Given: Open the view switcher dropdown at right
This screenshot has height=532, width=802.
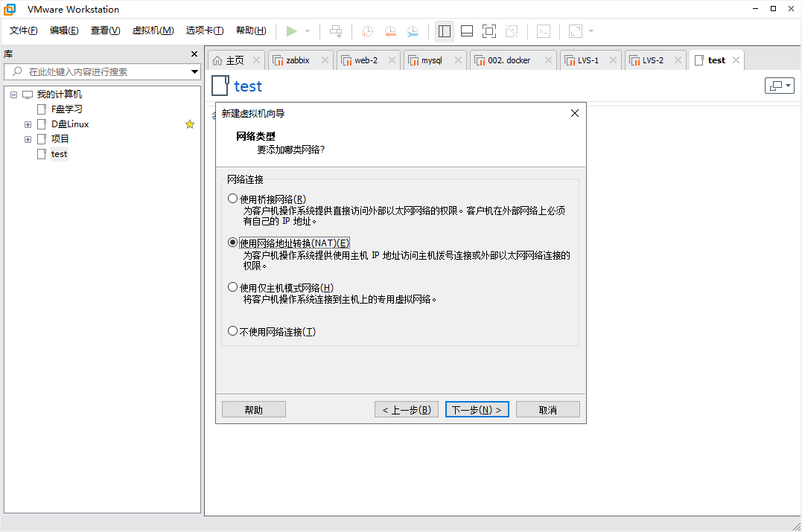Looking at the screenshot, I should pyautogui.click(x=780, y=86).
